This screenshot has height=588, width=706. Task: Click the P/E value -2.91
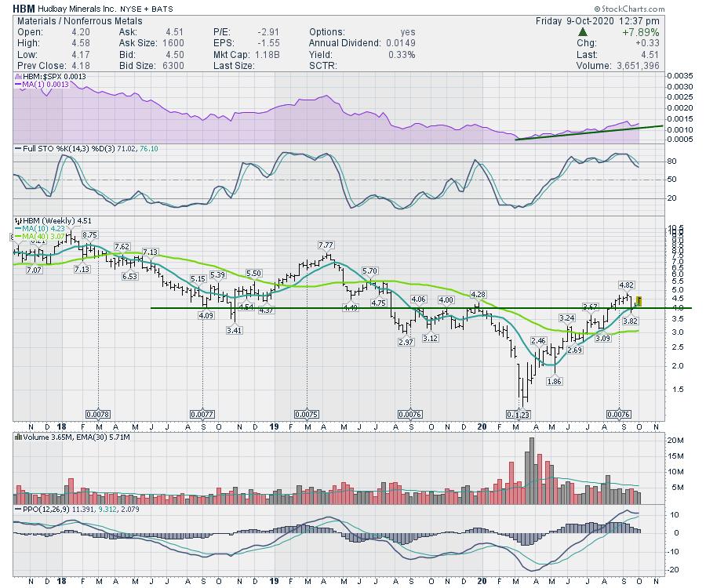coord(268,32)
